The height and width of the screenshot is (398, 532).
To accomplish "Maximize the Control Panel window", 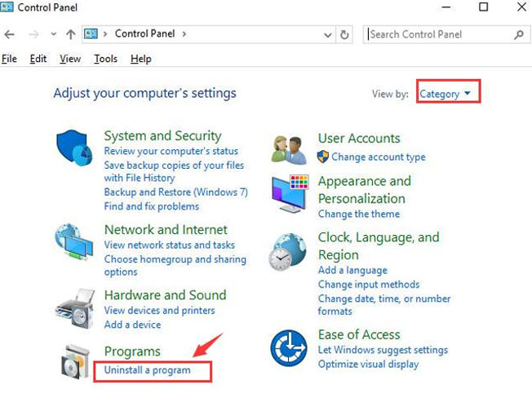I will [484, 7].
